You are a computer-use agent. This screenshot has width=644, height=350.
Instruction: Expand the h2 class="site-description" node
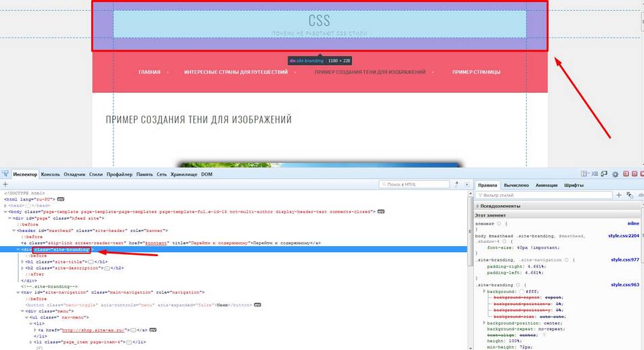(22, 268)
